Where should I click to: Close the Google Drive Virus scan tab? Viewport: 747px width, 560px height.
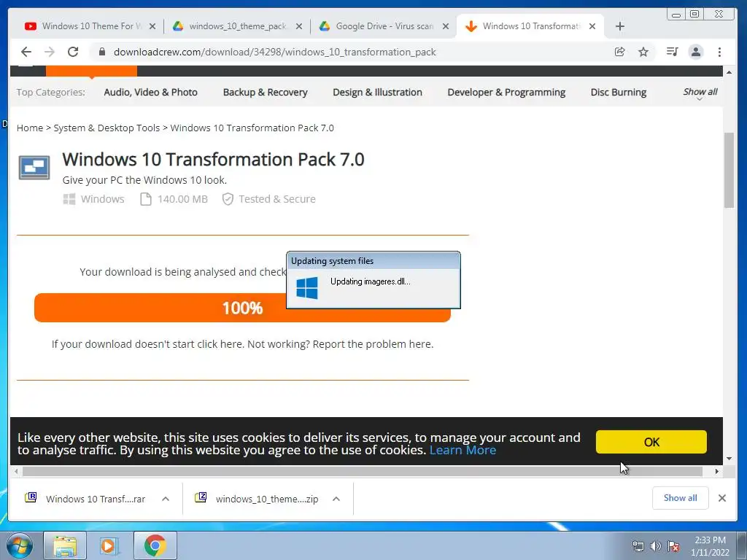coord(446,26)
